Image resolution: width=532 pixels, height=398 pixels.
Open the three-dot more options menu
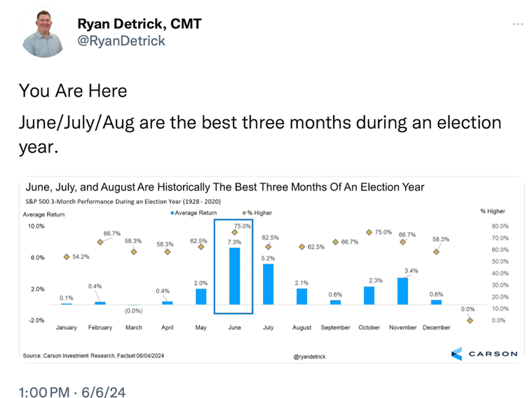click(518, 24)
